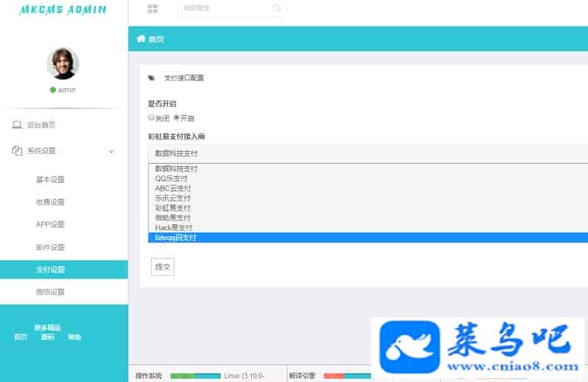Click the search magnifier icon
This screenshot has height=382, width=588.
(276, 9)
